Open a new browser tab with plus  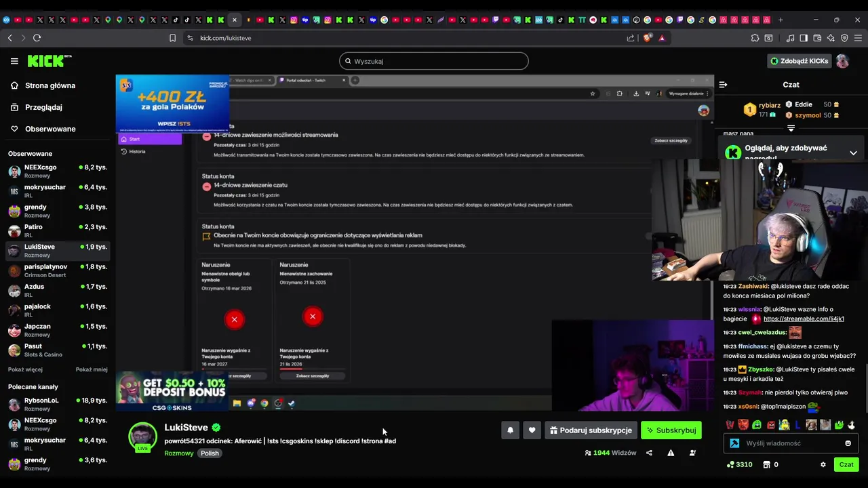coord(781,20)
